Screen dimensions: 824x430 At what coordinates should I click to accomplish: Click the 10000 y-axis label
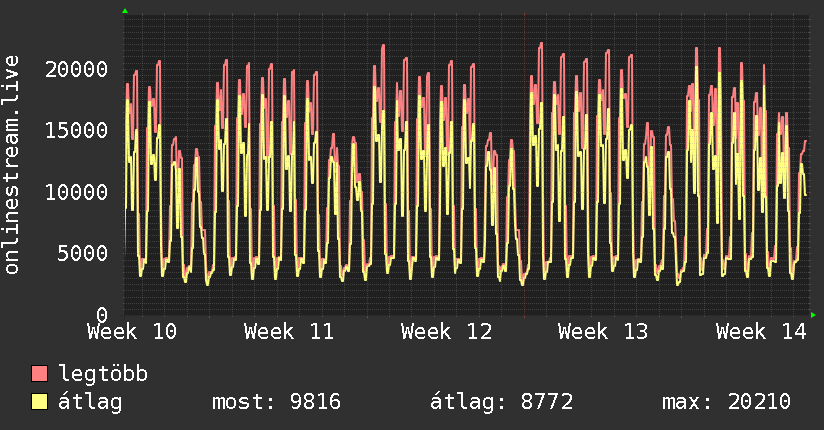tap(77, 192)
